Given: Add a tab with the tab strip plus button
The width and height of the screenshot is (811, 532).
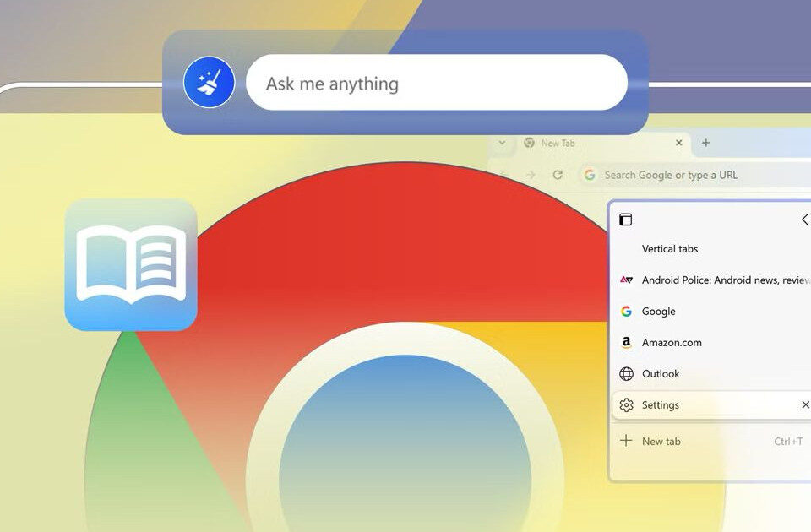Looking at the screenshot, I should point(705,143).
